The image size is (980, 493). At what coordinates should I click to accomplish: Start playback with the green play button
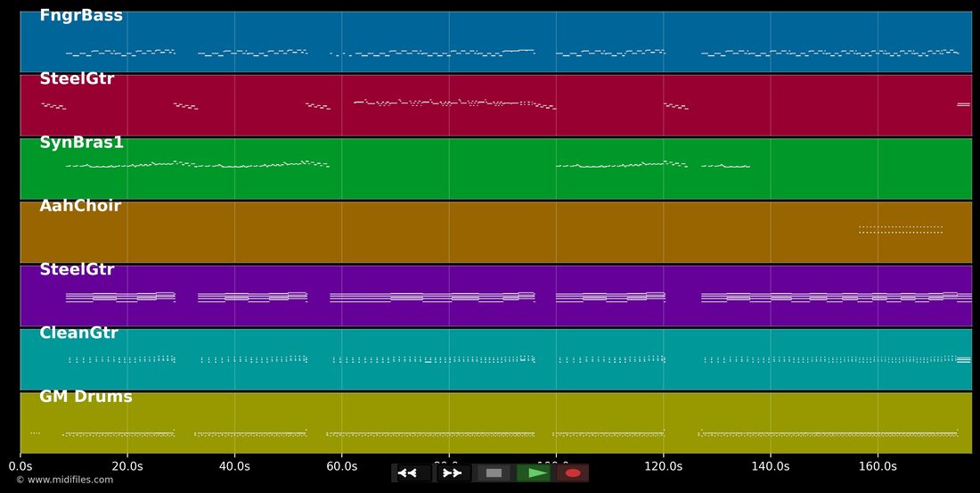[533, 473]
